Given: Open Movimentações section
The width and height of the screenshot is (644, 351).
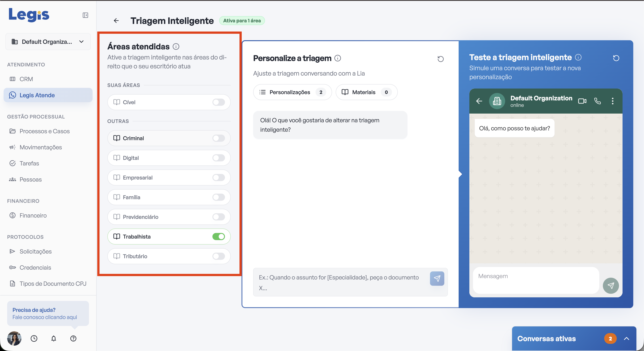Looking at the screenshot, I should 48,147.
